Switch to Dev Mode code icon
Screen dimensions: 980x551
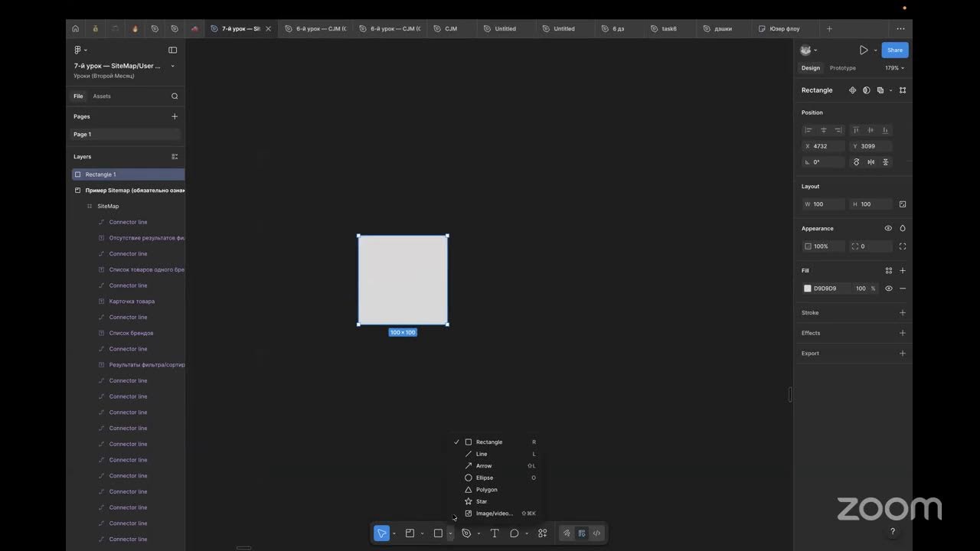point(596,533)
